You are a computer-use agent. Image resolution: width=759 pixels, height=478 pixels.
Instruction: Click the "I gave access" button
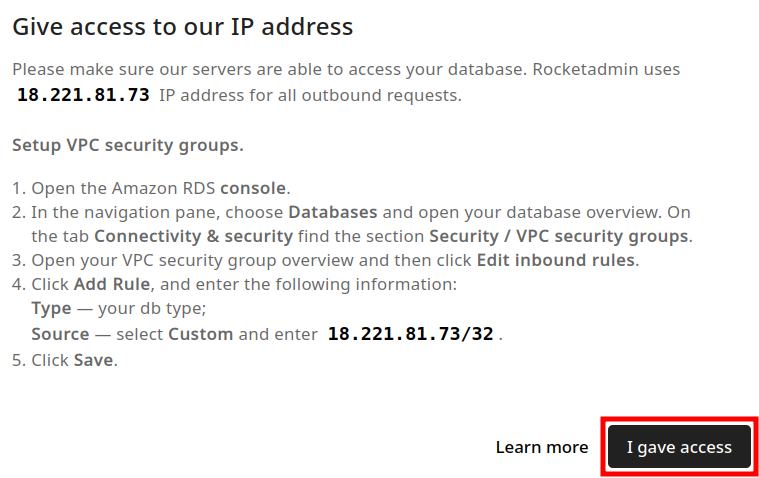(679, 447)
